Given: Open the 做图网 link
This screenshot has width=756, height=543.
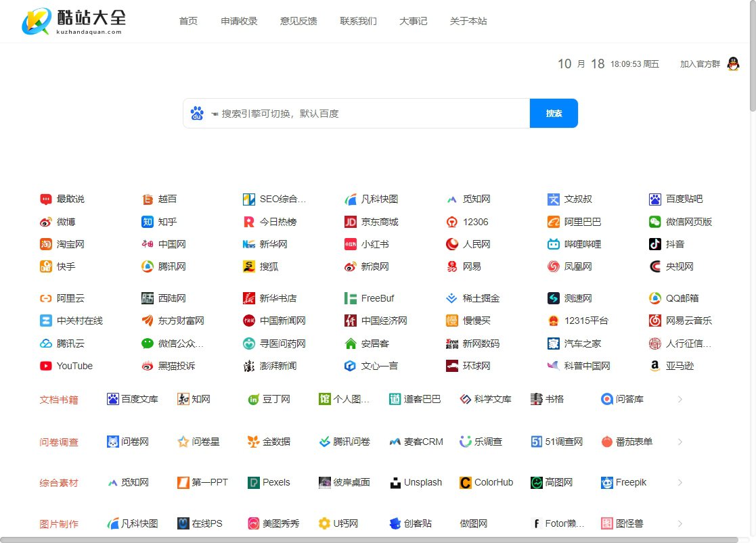Looking at the screenshot, I should pos(474,523).
